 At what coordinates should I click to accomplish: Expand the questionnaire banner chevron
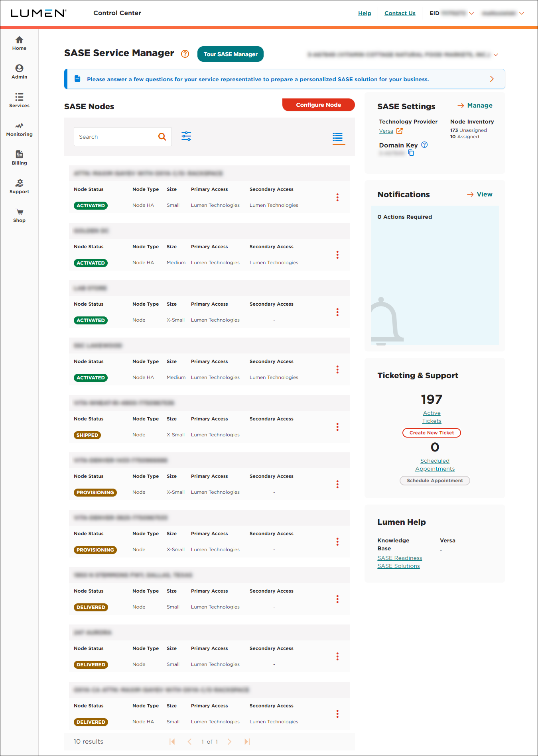tap(492, 79)
